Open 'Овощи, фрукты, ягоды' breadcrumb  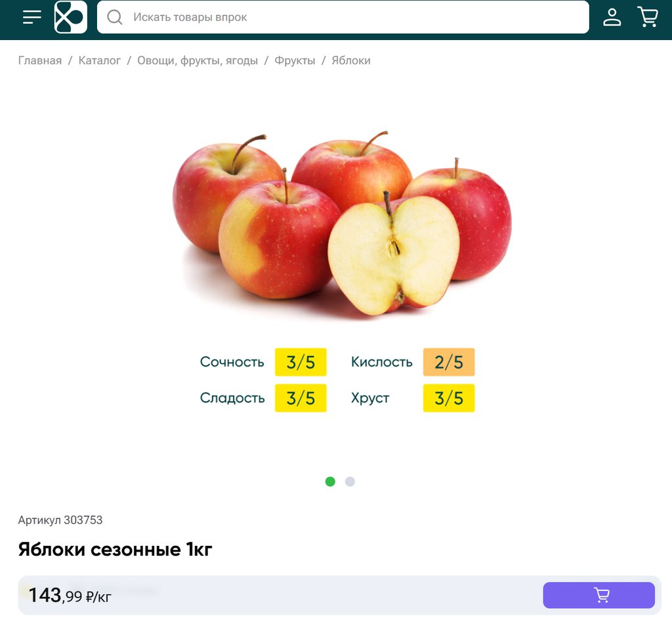198,60
